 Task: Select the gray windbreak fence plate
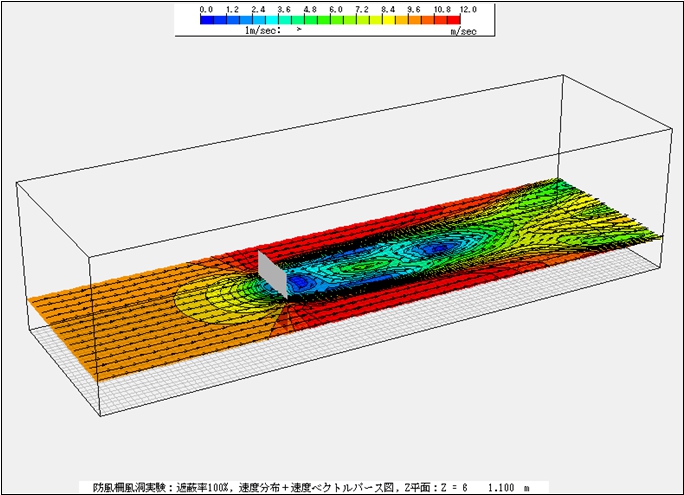point(273,274)
